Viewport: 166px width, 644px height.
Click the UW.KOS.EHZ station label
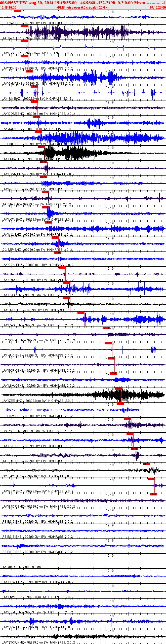(x=12, y=189)
